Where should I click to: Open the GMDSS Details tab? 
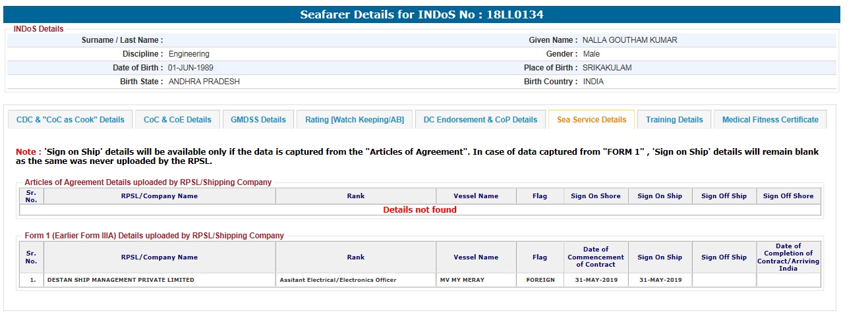(x=258, y=120)
